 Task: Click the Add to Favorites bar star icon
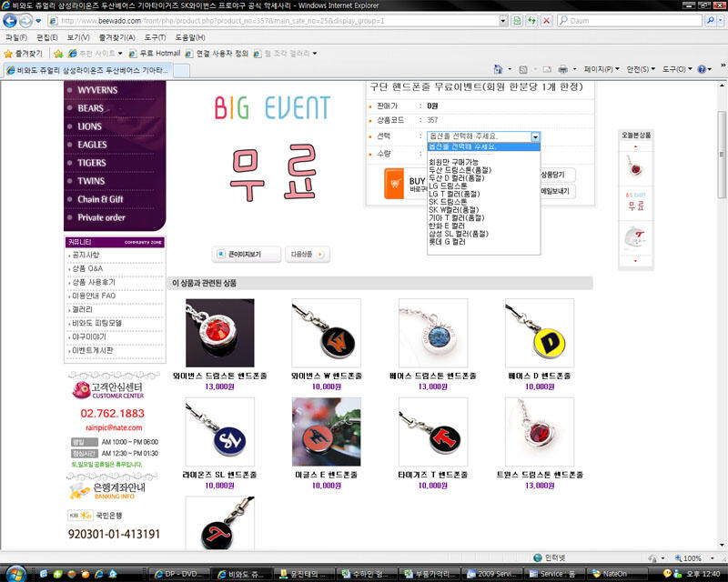[x=58, y=54]
